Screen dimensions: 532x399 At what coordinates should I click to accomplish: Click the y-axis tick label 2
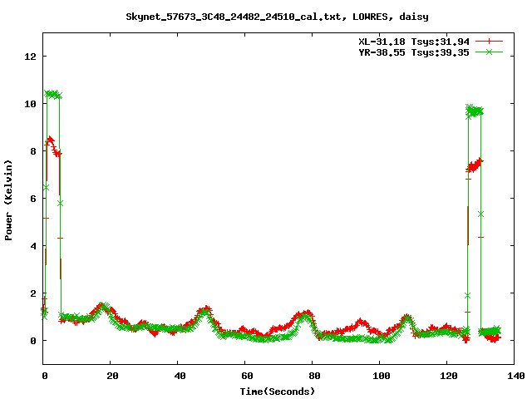pyautogui.click(x=33, y=293)
